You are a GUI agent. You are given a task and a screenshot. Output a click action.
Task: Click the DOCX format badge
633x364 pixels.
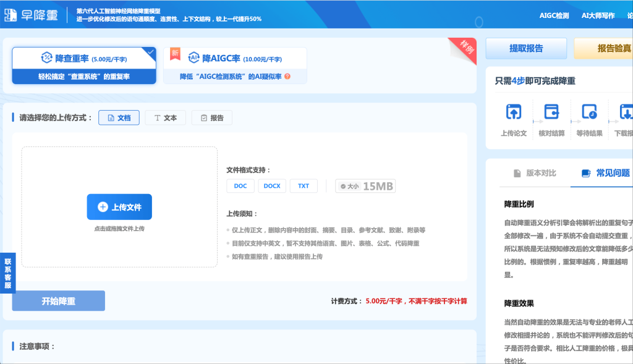272,185
